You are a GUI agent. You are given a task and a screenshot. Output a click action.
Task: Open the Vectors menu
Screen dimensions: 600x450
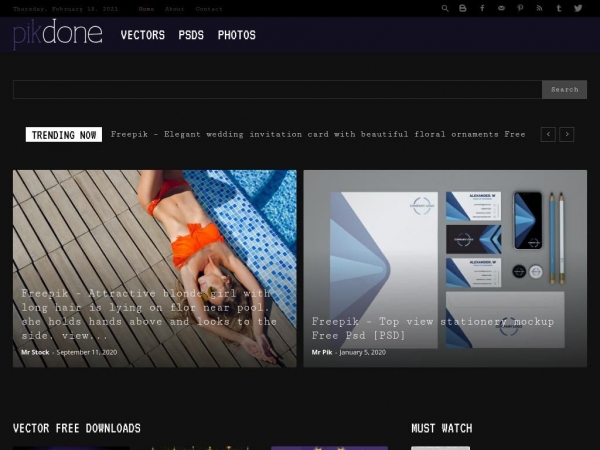[143, 35]
